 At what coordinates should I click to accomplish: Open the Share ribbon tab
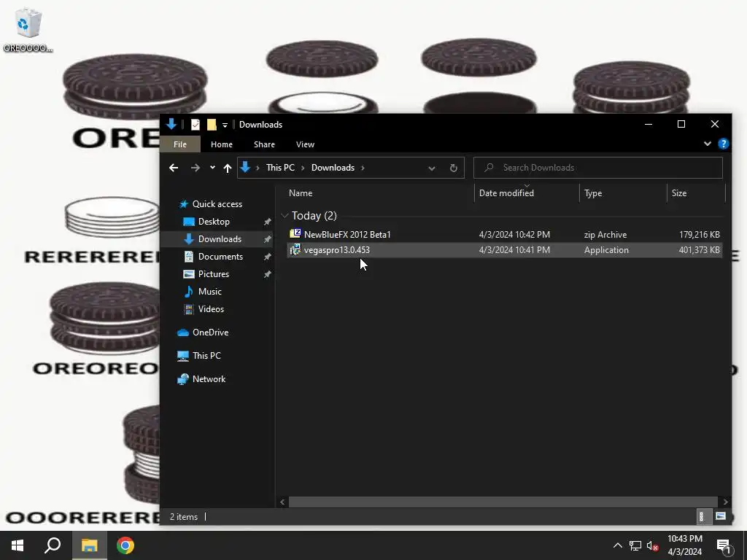click(x=264, y=144)
